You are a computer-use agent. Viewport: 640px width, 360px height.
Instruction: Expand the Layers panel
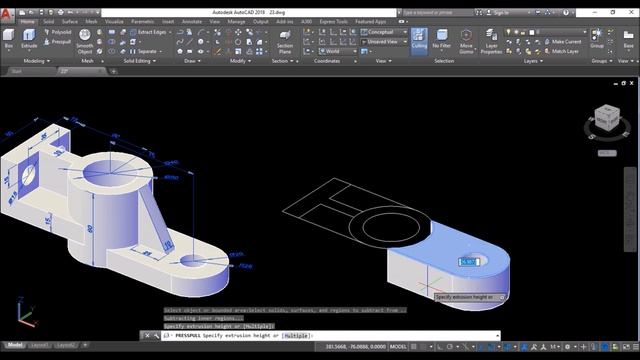[533, 61]
